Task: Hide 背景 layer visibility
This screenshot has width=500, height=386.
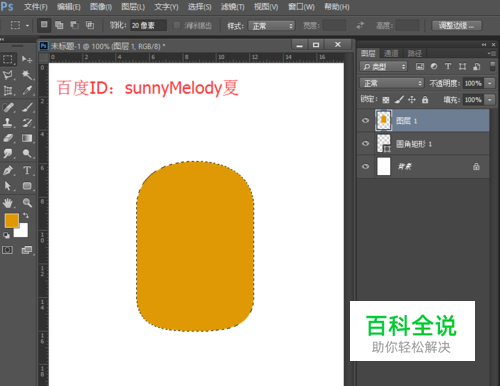Action: tap(366, 166)
